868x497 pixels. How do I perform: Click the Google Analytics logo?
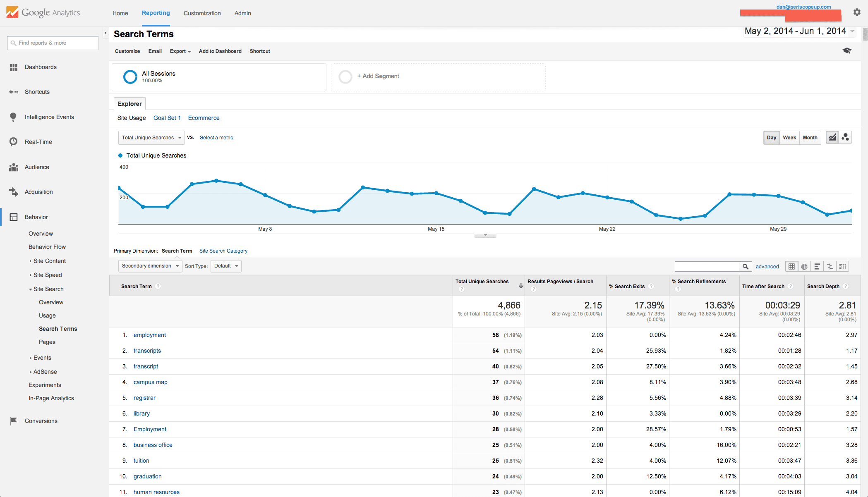tap(43, 12)
